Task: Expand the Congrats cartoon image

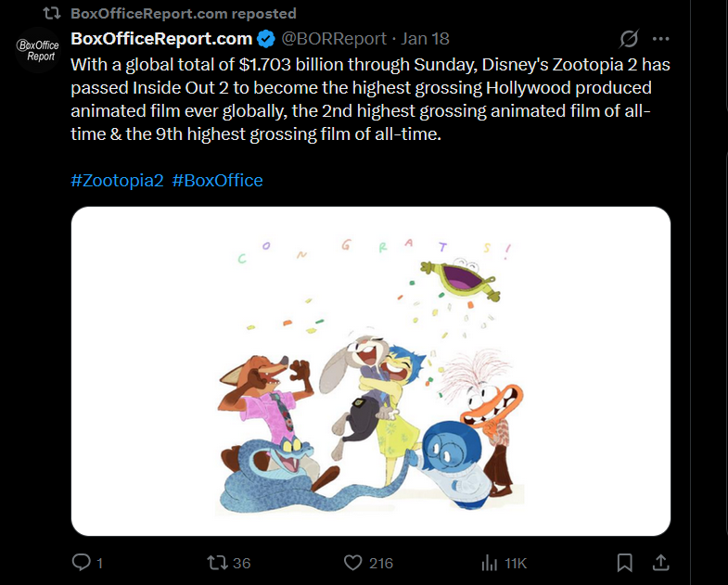Action: 371,371
